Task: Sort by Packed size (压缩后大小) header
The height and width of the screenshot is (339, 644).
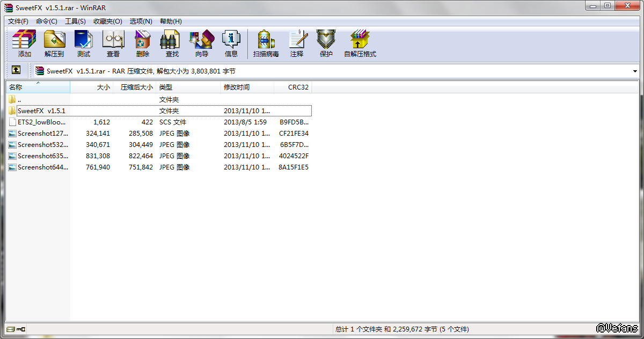Action: pos(135,87)
